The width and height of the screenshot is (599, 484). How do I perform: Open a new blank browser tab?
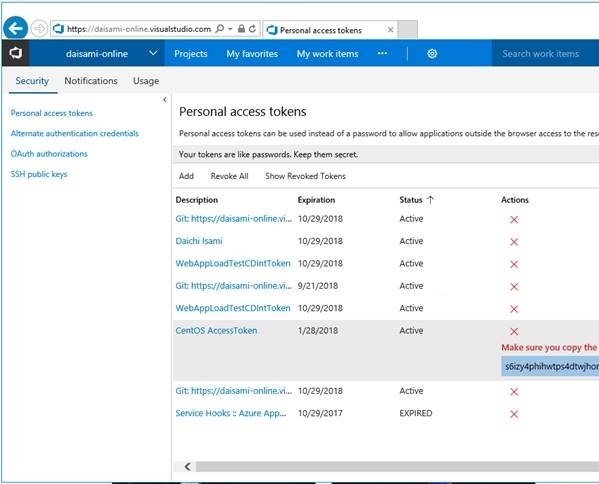click(x=408, y=30)
